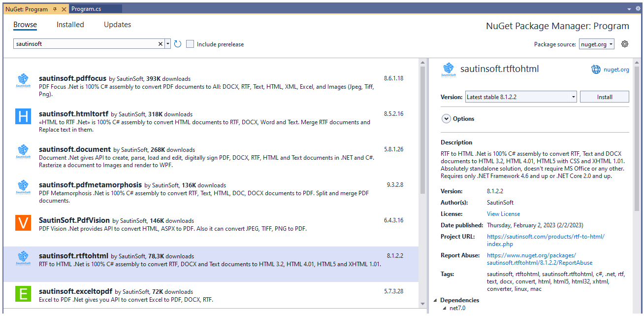644x316 pixels.
Task: Click the View License link
Action: click(503, 213)
